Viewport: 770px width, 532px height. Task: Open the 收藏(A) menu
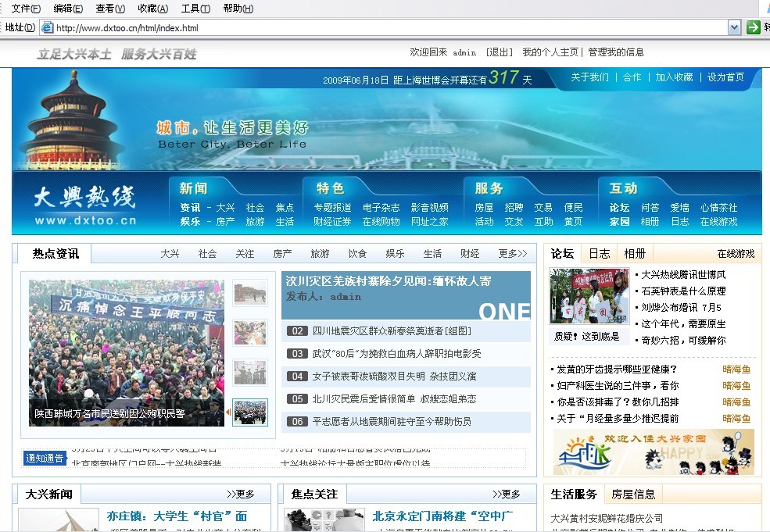(x=152, y=9)
